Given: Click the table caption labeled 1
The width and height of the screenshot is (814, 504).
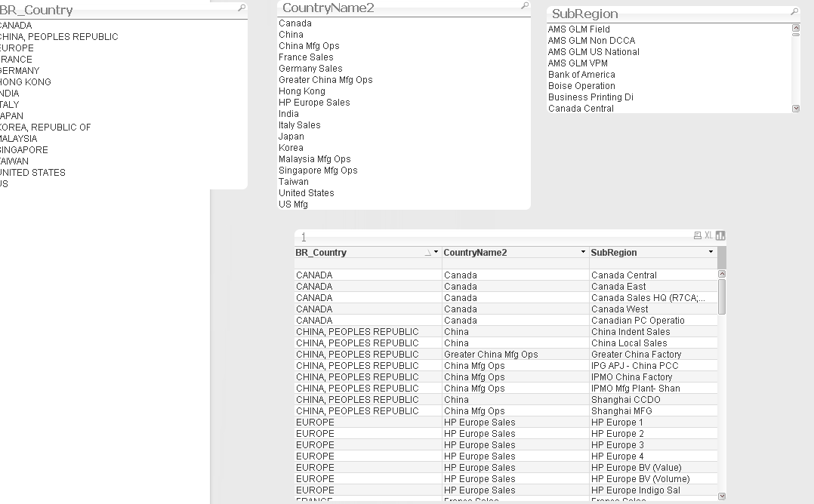Looking at the screenshot, I should (304, 238).
